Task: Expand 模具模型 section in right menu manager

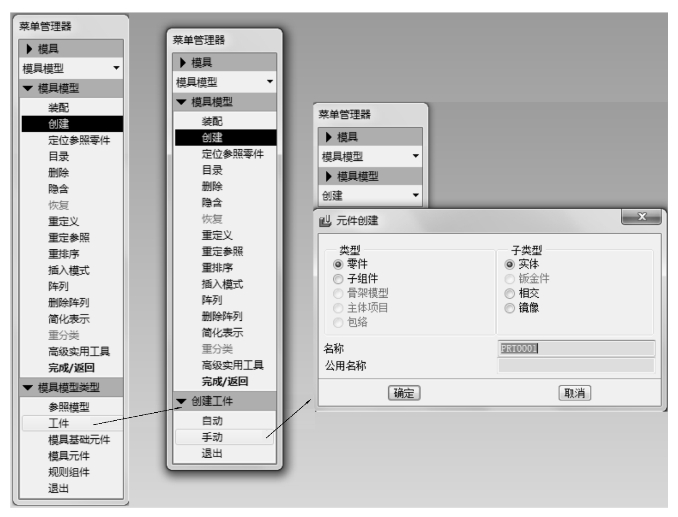Action: coord(329,176)
